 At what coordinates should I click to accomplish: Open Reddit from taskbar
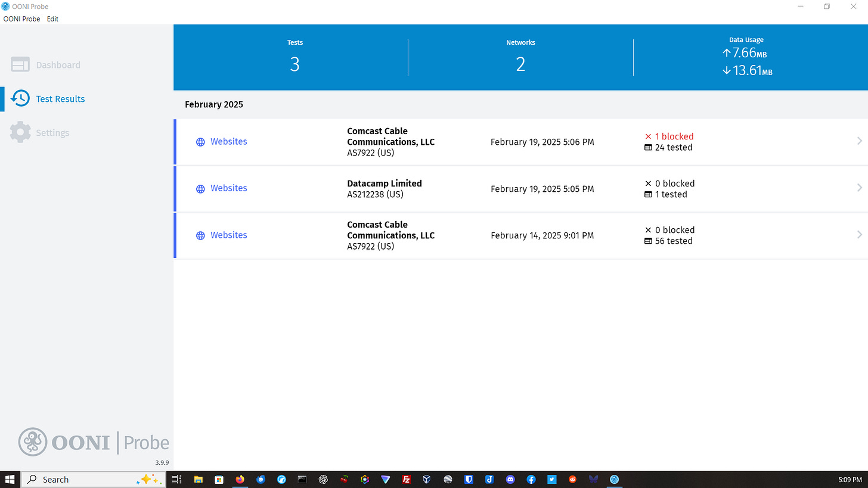tap(572, 479)
